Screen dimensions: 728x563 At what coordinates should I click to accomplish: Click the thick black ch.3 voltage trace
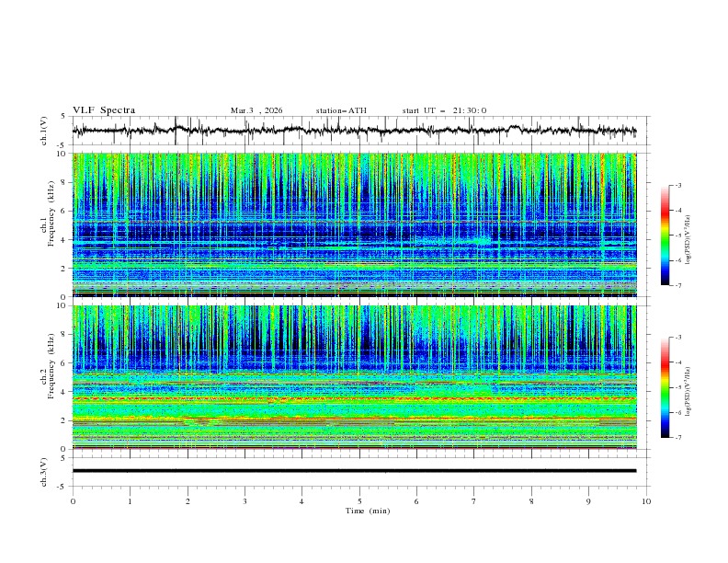(354, 471)
